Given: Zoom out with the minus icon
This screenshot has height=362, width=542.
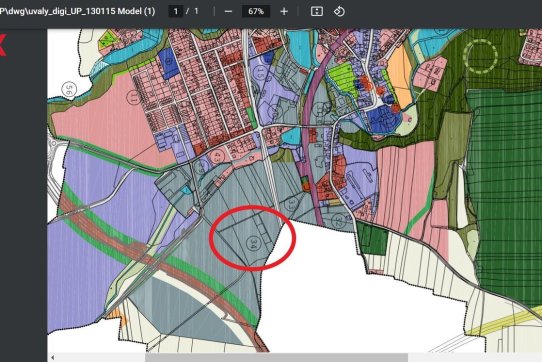Looking at the screenshot, I should pyautogui.click(x=228, y=11).
